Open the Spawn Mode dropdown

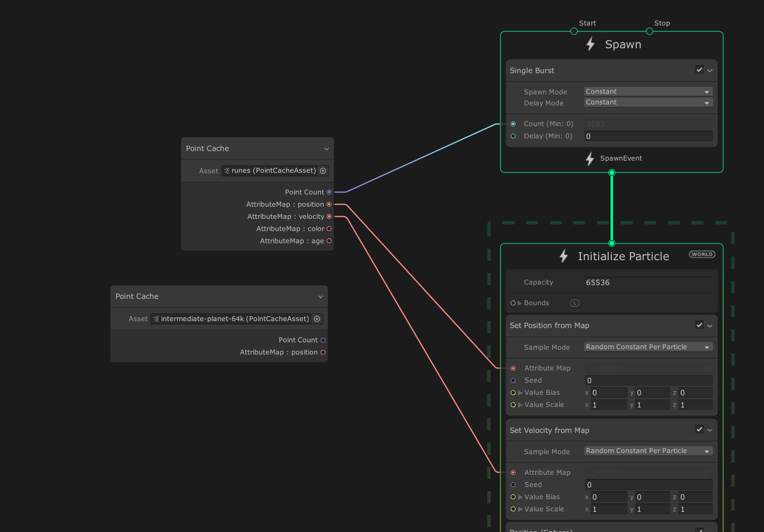pyautogui.click(x=647, y=91)
